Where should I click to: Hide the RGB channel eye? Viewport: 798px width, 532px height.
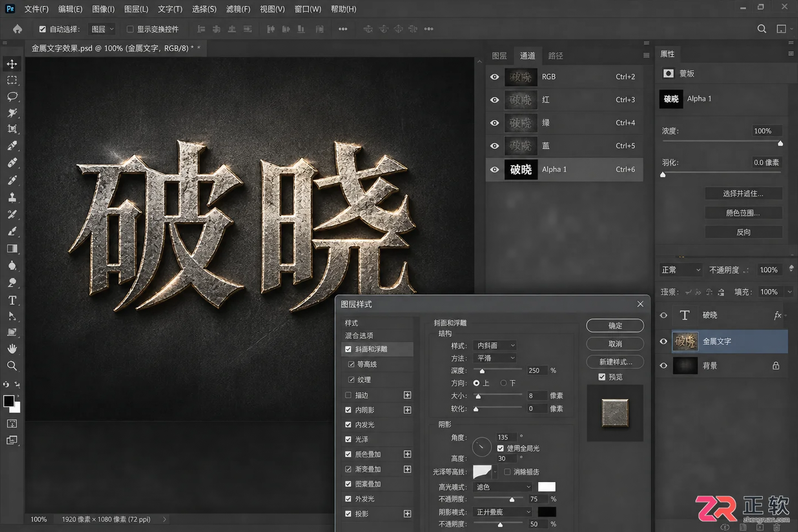(x=494, y=77)
